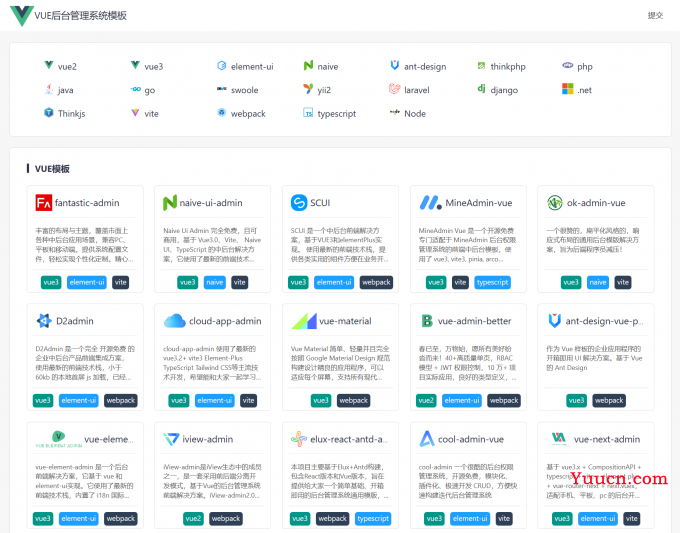Click the VUE模板 section heading
Screen dimensions: 680x533
click(x=52, y=169)
